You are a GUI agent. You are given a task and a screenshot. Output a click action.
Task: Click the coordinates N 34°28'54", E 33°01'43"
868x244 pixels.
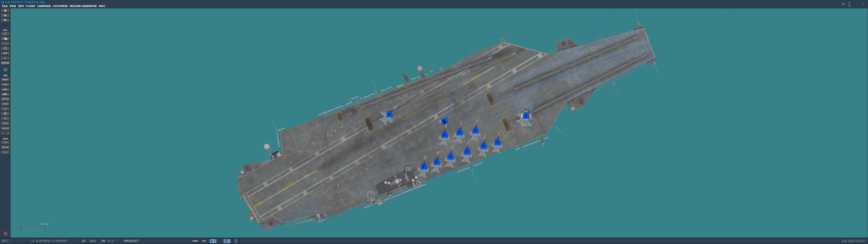52,241
